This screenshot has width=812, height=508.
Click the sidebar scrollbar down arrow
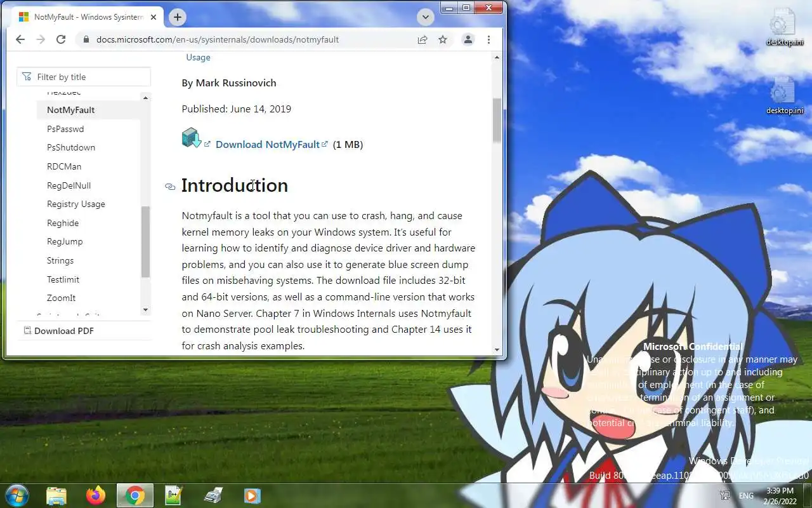(x=146, y=310)
